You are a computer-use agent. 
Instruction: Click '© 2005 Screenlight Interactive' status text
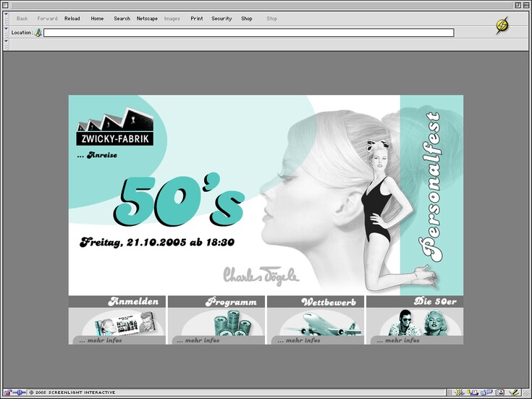tap(72, 392)
